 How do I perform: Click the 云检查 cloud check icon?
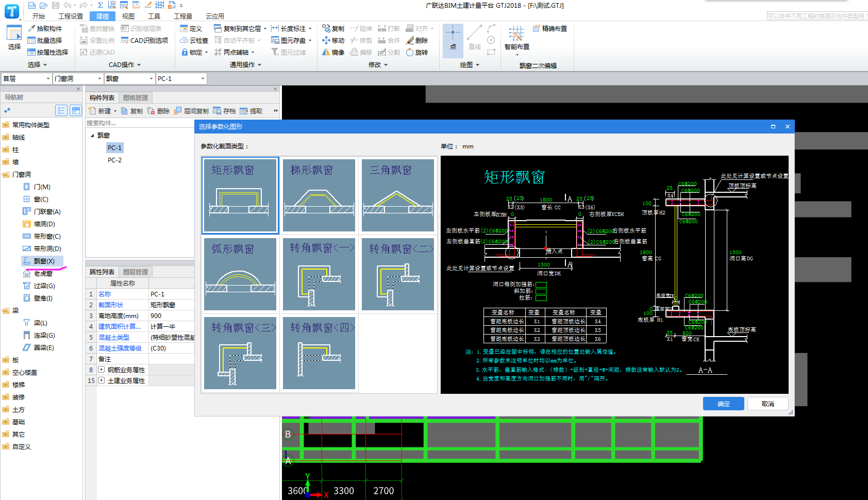coord(194,40)
